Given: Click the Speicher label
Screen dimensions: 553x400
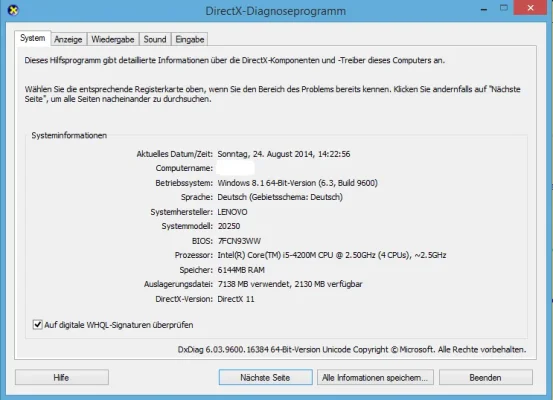Looking at the screenshot, I should [x=196, y=270].
